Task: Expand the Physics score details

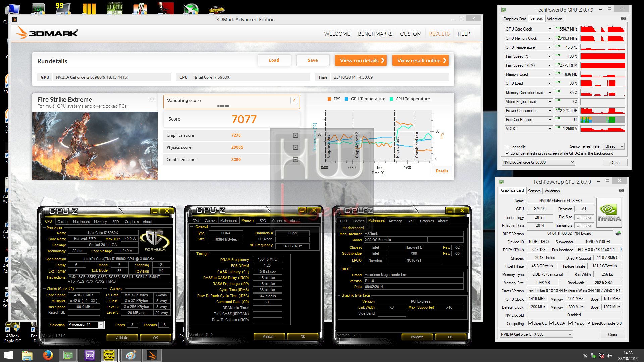Action: (295, 147)
